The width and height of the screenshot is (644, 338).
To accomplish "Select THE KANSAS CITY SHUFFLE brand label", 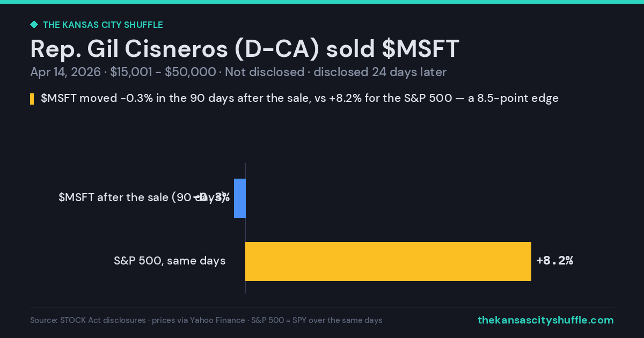I will tap(103, 25).
